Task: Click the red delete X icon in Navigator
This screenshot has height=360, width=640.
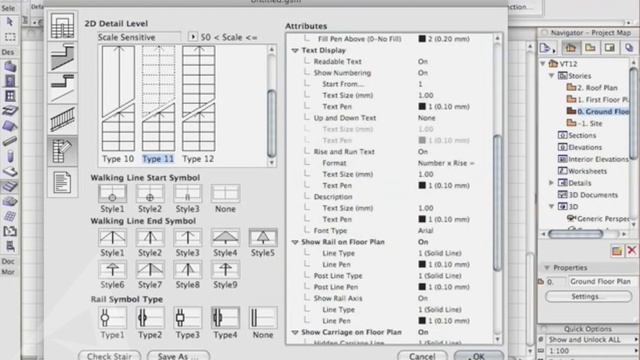Action: click(631, 250)
